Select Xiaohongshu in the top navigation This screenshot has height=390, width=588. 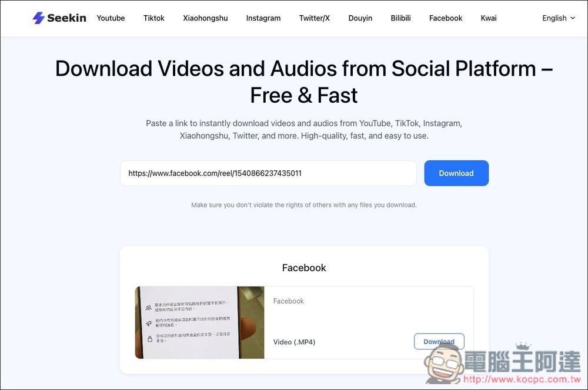tap(205, 18)
